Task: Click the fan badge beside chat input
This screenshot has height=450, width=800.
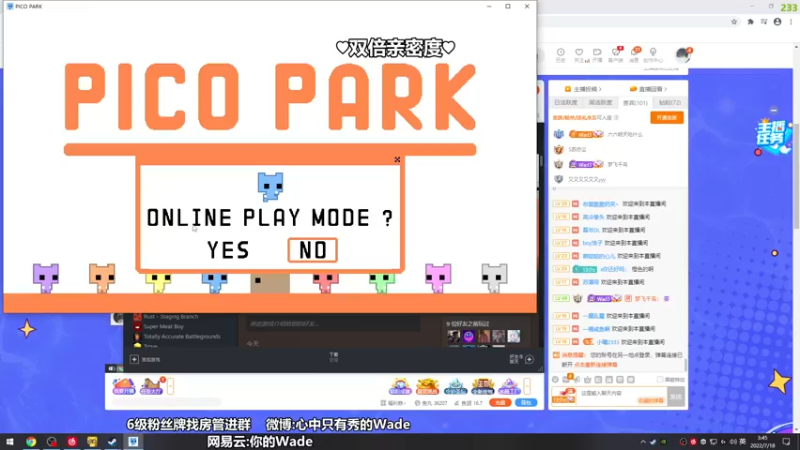Action: [x=564, y=396]
